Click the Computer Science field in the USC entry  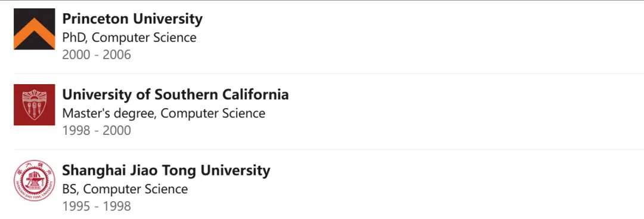(213, 113)
